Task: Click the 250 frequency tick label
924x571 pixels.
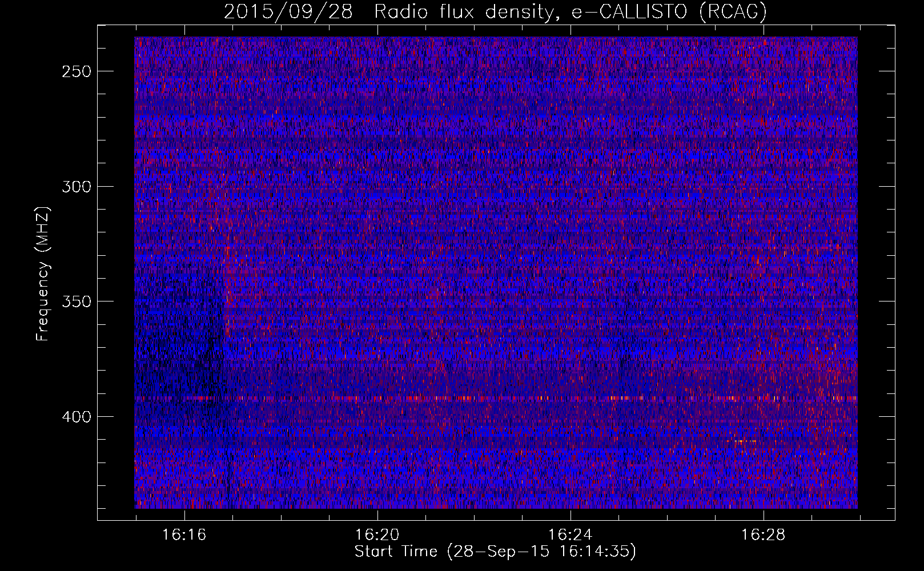Action: (77, 72)
